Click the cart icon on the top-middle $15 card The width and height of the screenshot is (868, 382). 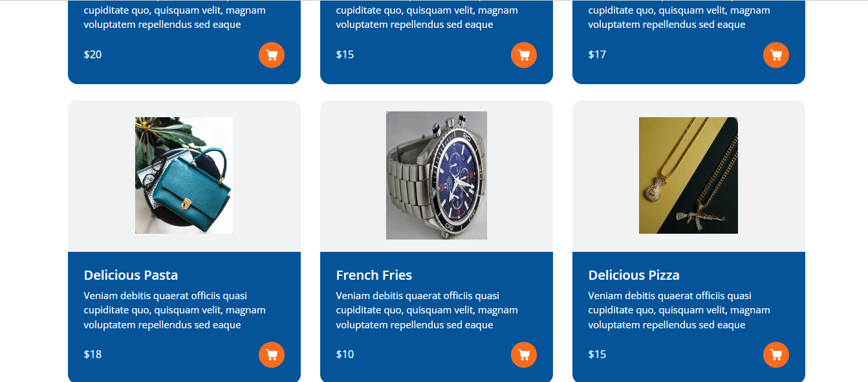point(524,55)
